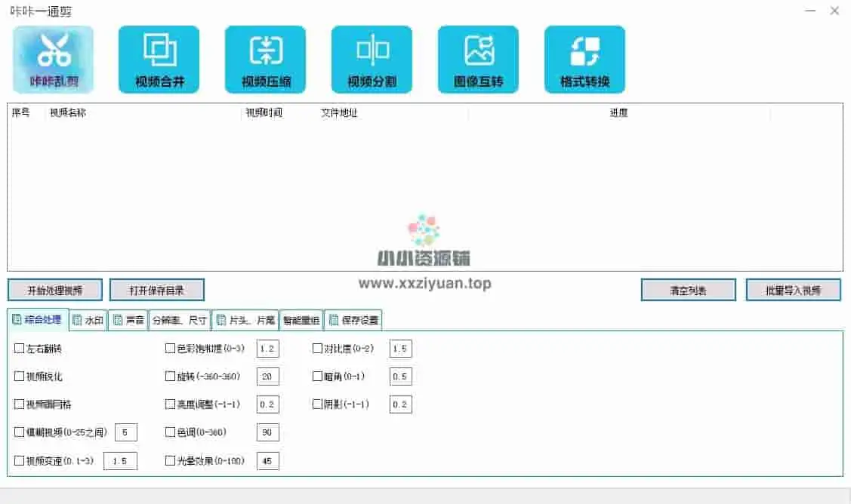Switch to the 水印 watermark tab
The width and height of the screenshot is (851, 504).
click(x=88, y=321)
